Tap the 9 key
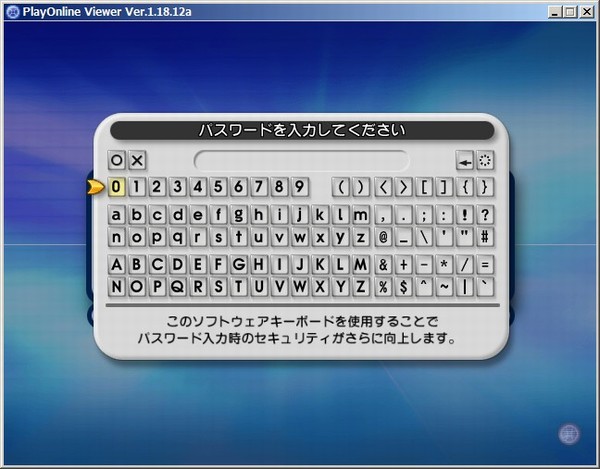 coord(299,187)
